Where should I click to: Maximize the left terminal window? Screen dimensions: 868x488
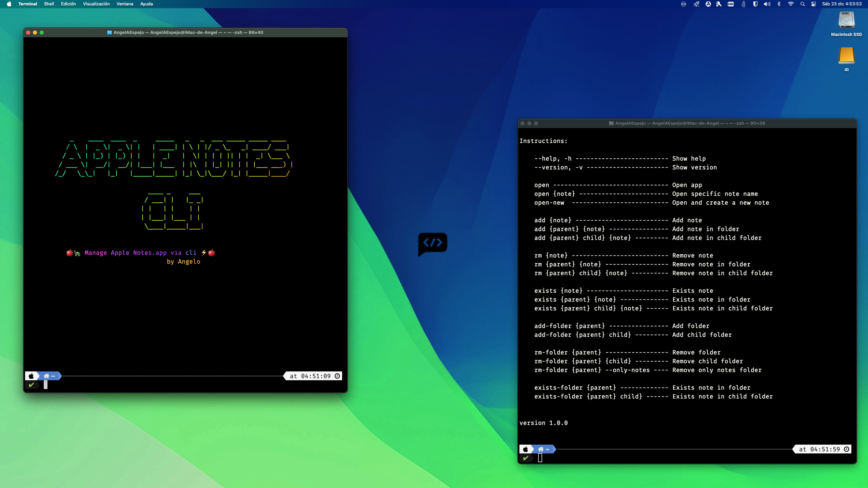(x=42, y=33)
